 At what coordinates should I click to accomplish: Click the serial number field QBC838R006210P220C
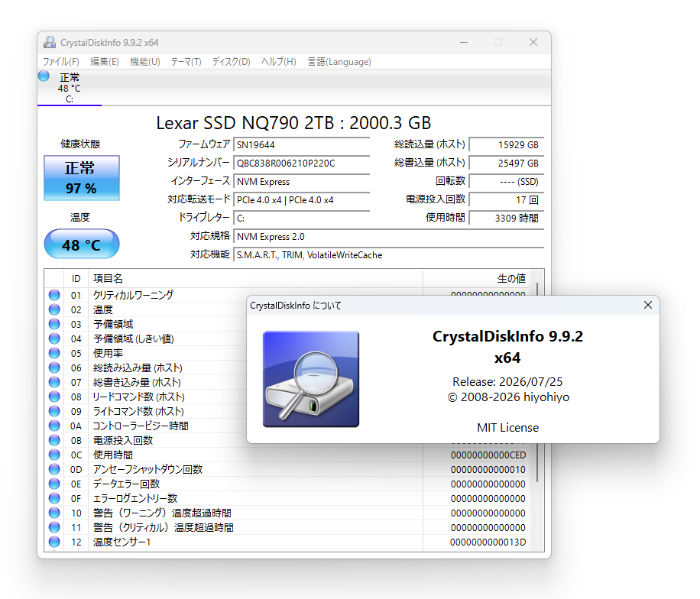click(301, 163)
